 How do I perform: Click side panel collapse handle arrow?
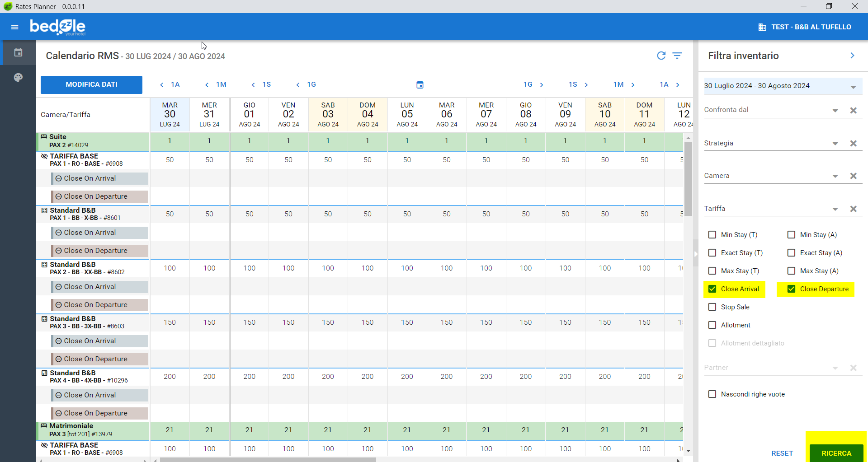(696, 254)
